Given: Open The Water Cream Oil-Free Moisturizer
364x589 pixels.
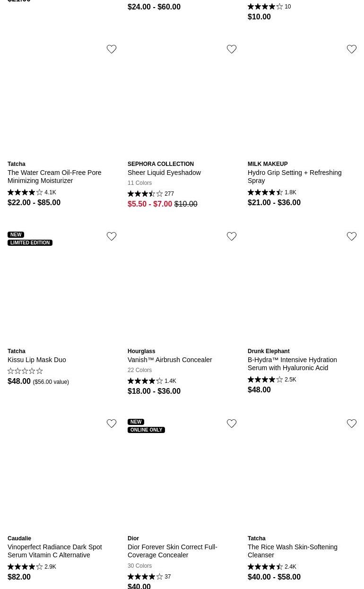Looking at the screenshot, I should pyautogui.click(x=54, y=176).
